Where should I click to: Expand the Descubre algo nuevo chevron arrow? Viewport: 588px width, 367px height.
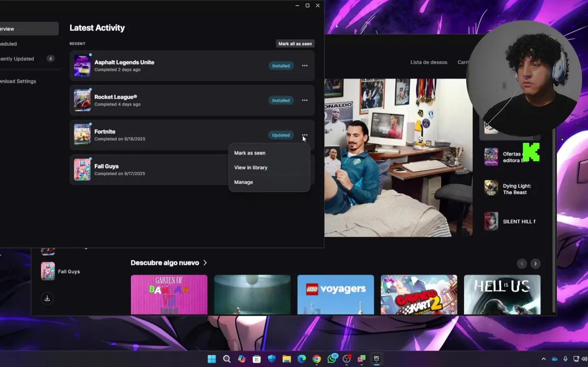[x=205, y=263]
